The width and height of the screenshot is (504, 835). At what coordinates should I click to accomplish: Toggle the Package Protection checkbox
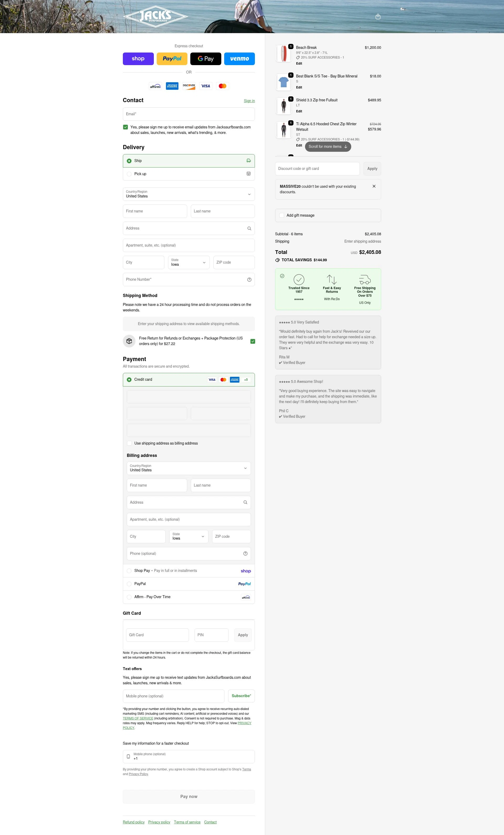coord(252,341)
